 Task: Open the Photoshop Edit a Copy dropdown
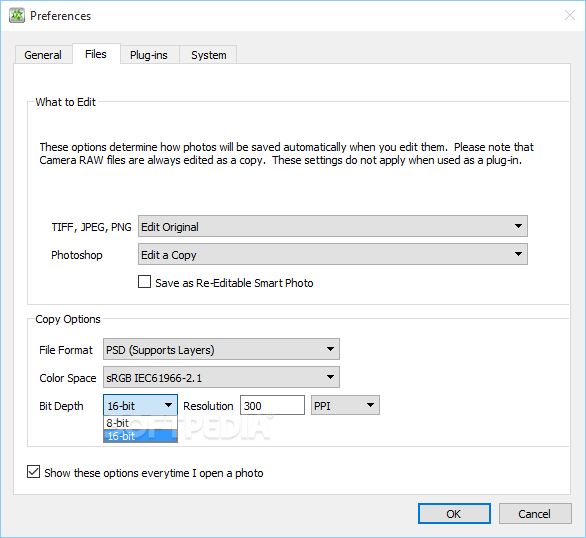[333, 254]
